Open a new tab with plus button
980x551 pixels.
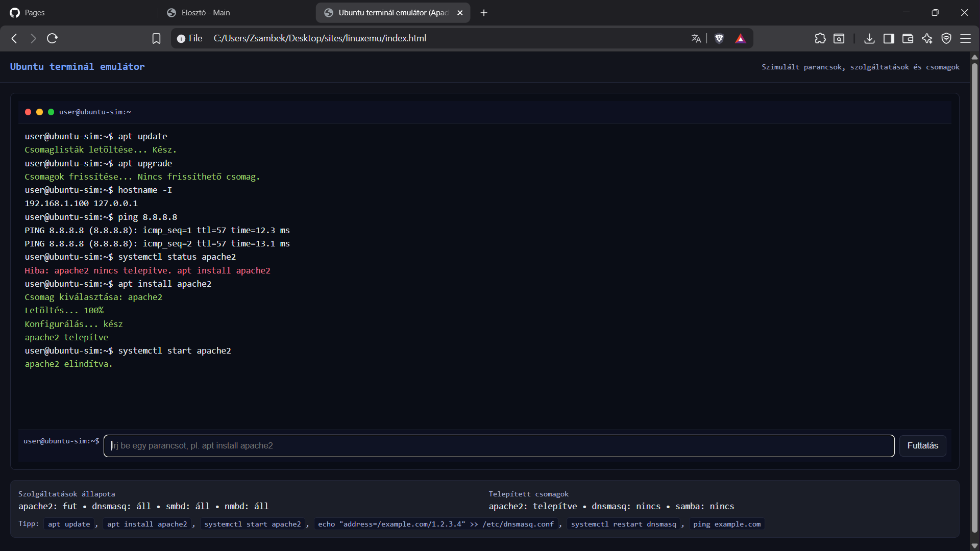pyautogui.click(x=484, y=13)
